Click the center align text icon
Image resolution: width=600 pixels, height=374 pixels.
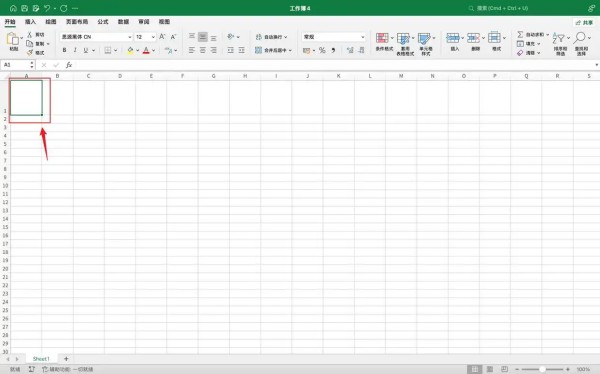click(x=202, y=50)
